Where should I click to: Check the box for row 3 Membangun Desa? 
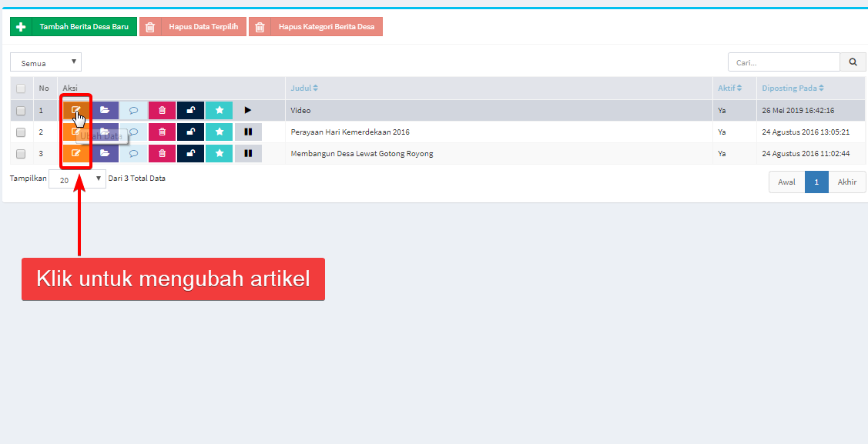[x=21, y=154]
